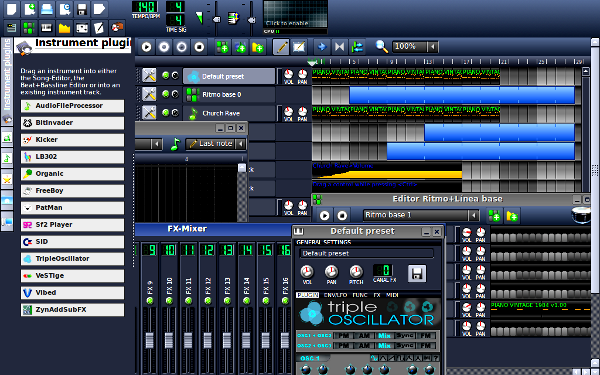Play the song in Song Editor

(x=146, y=47)
